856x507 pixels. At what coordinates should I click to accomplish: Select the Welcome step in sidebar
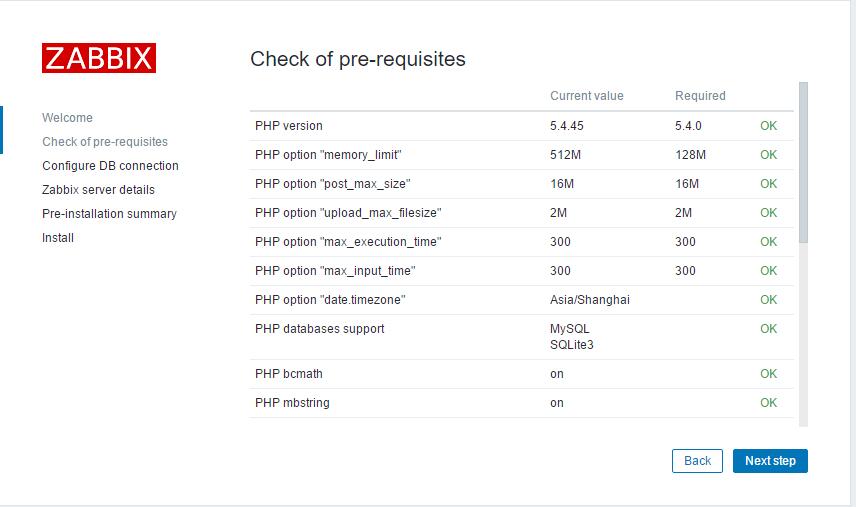tap(67, 118)
